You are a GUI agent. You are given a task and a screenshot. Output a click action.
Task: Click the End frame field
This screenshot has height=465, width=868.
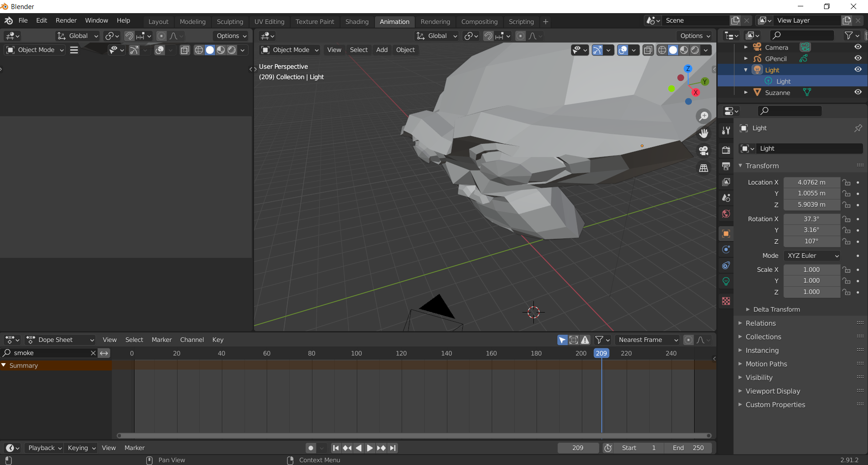(x=688, y=448)
